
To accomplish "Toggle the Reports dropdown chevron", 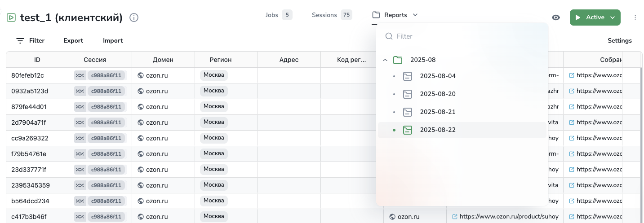I will tap(415, 15).
